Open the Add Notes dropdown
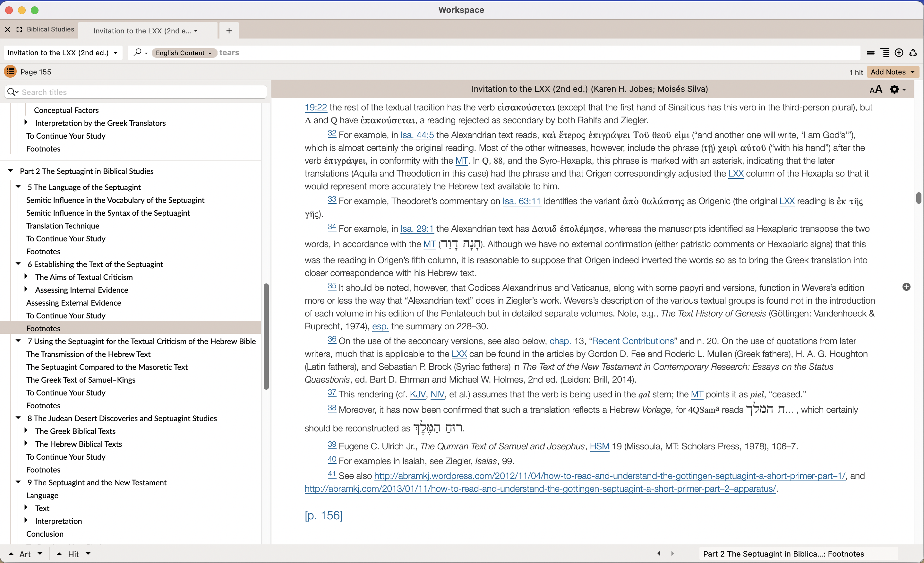 [892, 72]
